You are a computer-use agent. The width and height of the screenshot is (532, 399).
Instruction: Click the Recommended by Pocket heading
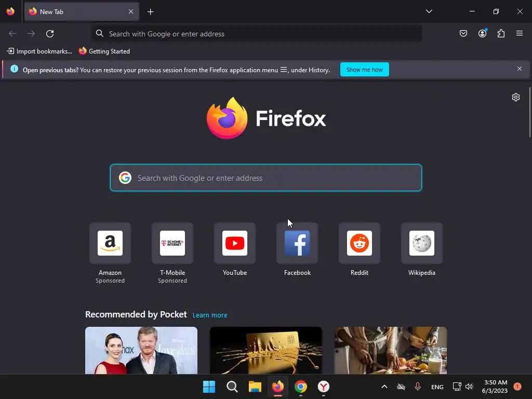coord(136,314)
